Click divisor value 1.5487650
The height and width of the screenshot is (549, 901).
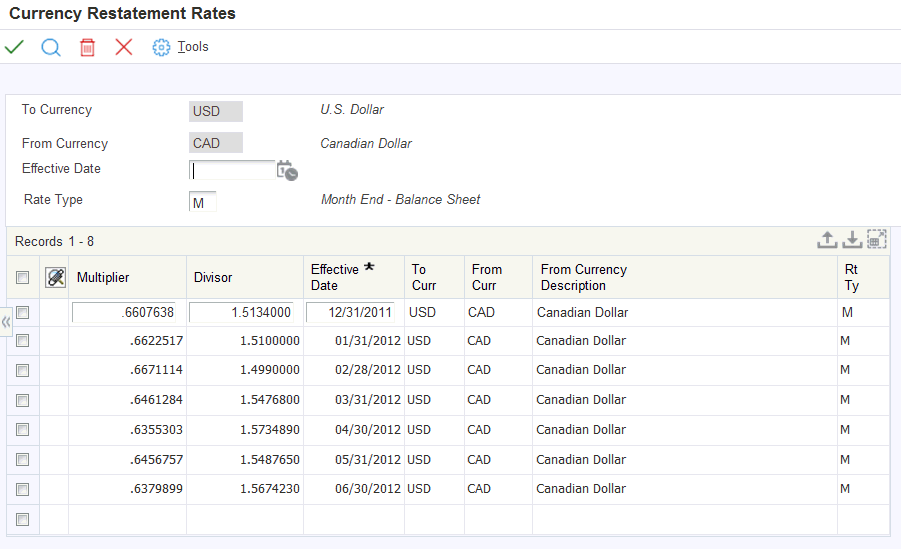(x=270, y=459)
